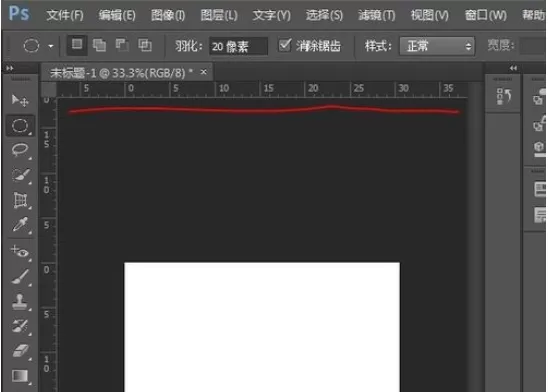Open the 滤镜(T) menu
This screenshot has width=548, height=392.
pyautogui.click(x=376, y=15)
